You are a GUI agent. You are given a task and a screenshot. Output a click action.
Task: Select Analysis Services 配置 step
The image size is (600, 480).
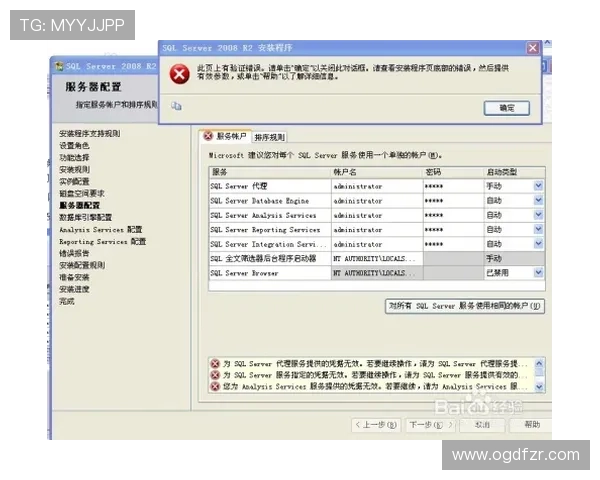coord(101,230)
